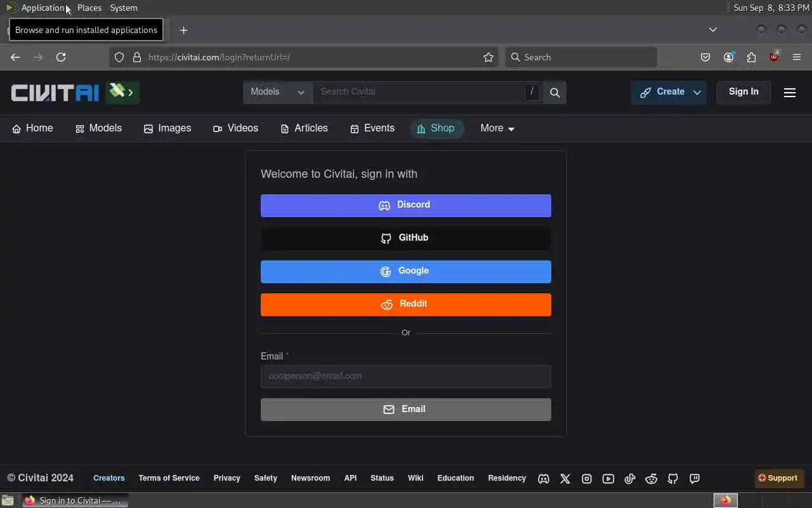Click the Support button in footer
Viewport: 812px width, 508px height.
click(x=778, y=478)
